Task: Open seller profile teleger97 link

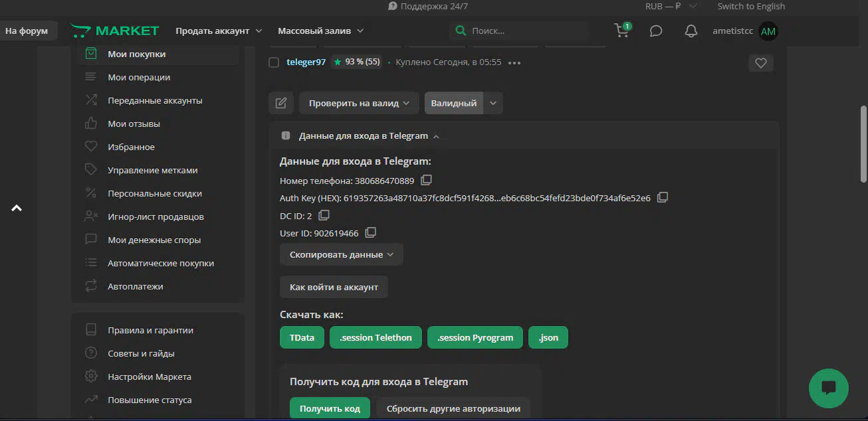Action: pyautogui.click(x=306, y=62)
